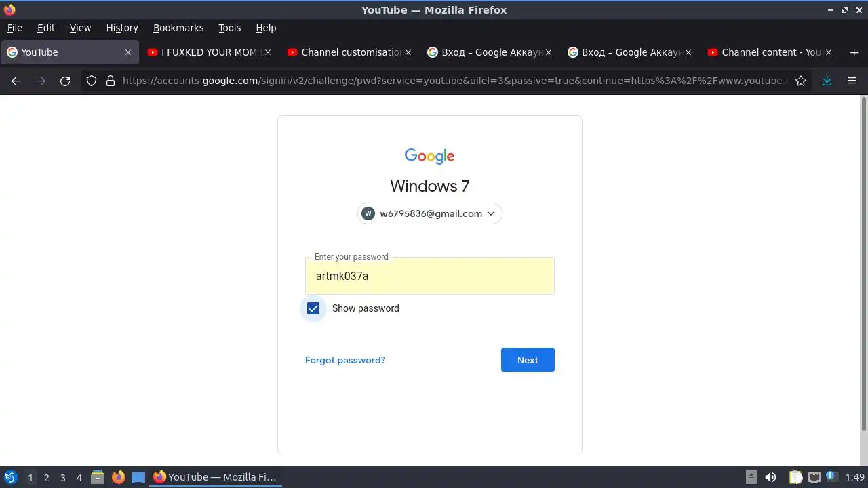868x488 pixels.
Task: Open the system start menu icon
Action: [x=10, y=477]
